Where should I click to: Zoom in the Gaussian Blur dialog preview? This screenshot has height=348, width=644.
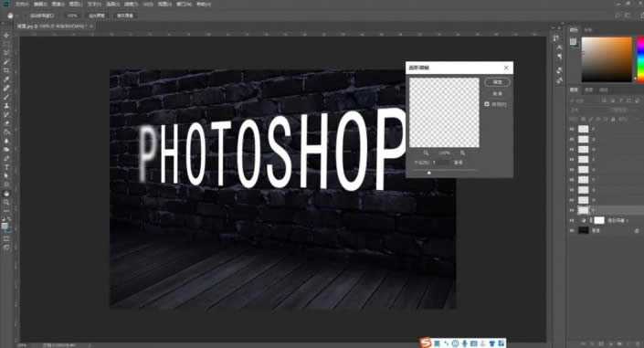point(462,153)
